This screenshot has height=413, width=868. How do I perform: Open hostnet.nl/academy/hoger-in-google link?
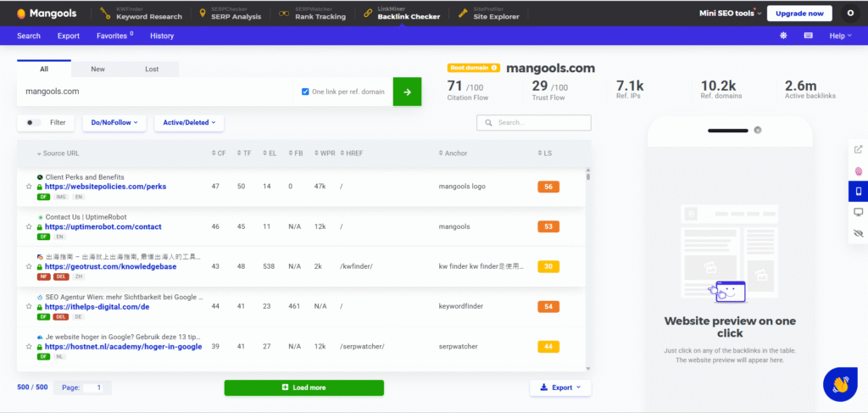click(x=124, y=347)
